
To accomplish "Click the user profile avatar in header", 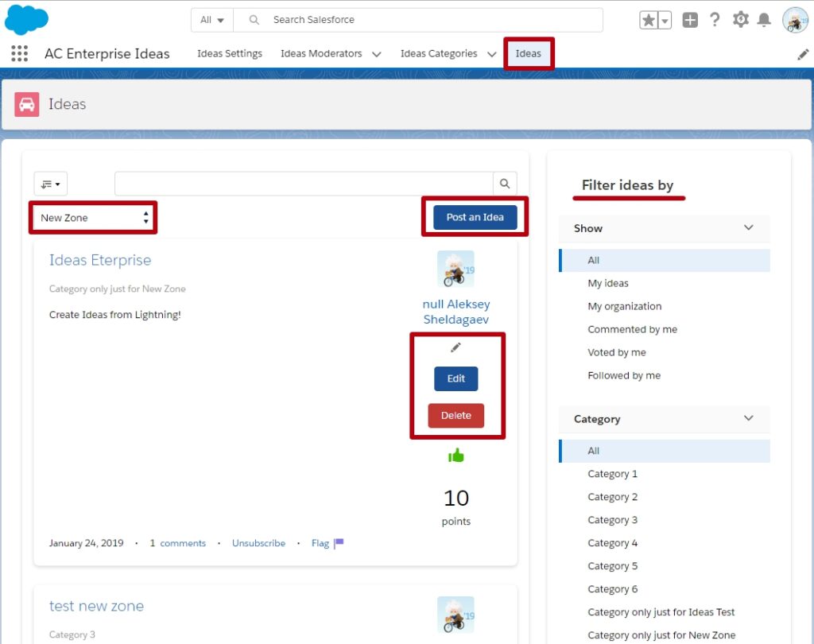I will pyautogui.click(x=795, y=20).
